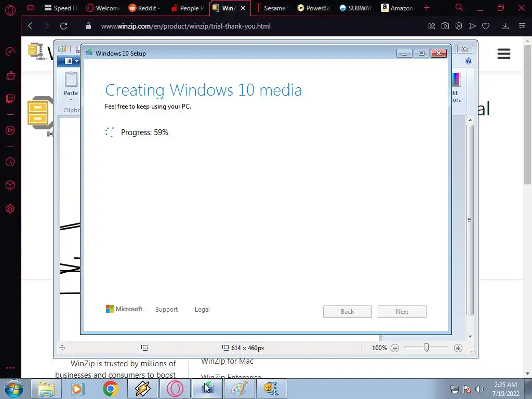Reload the WinZip page
532x399 pixels.
pos(63,26)
